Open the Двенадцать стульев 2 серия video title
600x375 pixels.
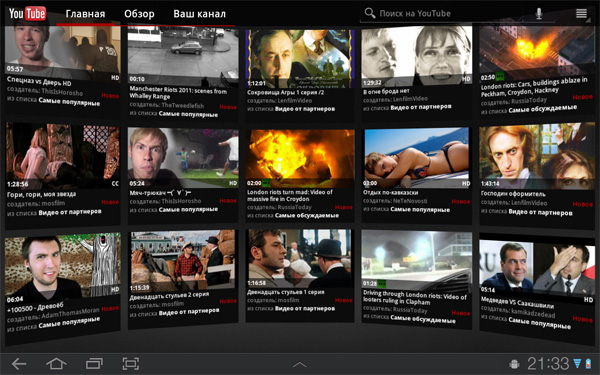tap(170, 296)
